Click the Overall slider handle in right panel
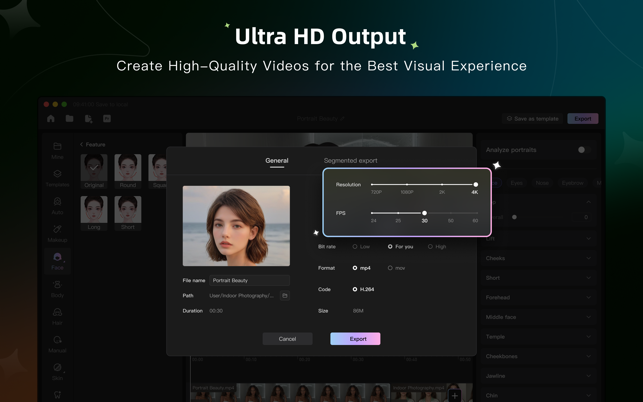Screen dimensions: 643x402 pyautogui.click(x=514, y=217)
